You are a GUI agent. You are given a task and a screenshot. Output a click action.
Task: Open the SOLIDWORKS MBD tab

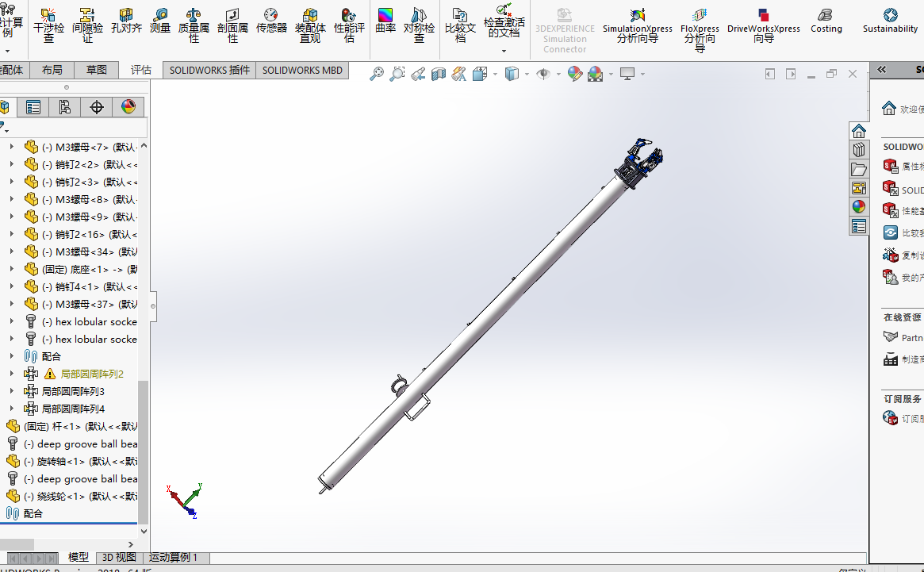tap(302, 70)
